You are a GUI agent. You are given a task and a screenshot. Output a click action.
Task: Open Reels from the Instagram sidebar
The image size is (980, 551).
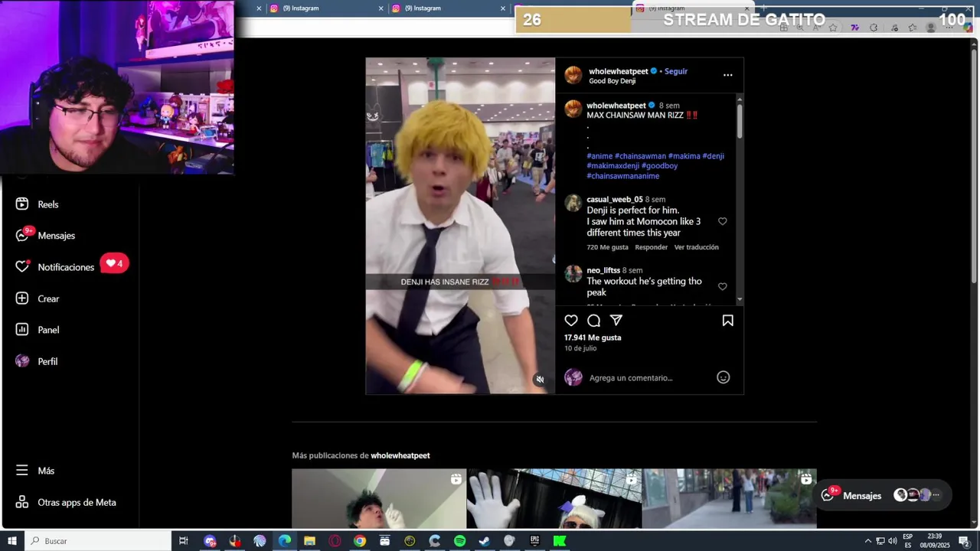(x=37, y=204)
